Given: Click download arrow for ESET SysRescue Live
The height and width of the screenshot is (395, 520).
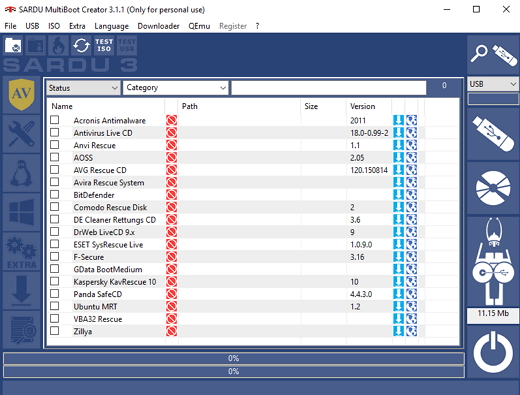Looking at the screenshot, I should 398,244.
